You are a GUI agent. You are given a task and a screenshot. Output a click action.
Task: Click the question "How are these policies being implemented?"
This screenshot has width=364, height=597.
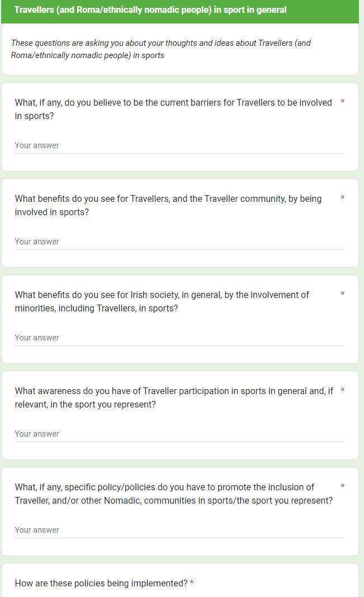[x=101, y=583]
